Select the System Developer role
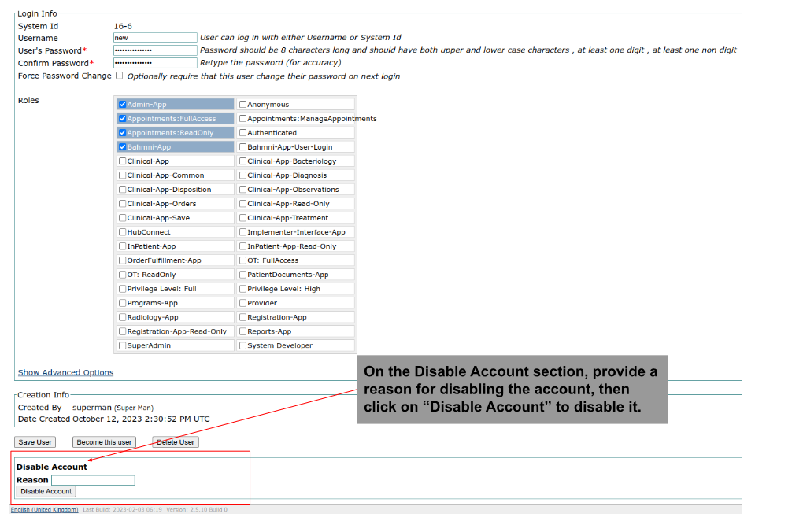803x532 pixels. coord(242,345)
